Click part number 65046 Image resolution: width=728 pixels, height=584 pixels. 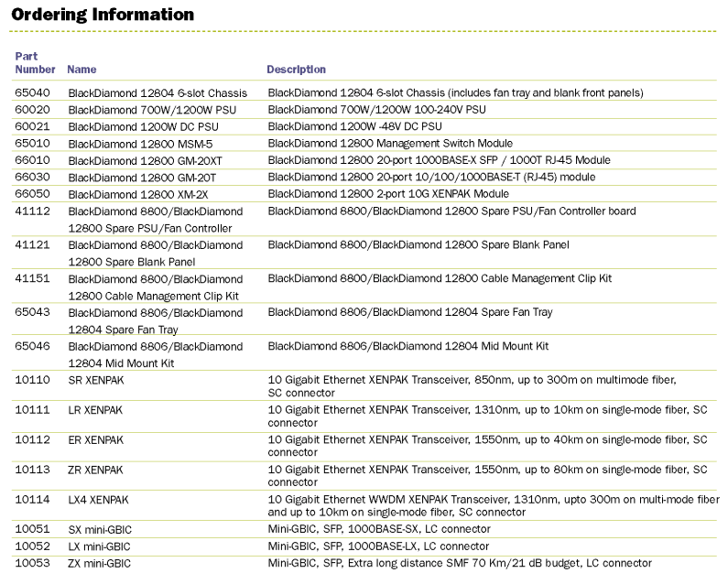[x=32, y=346]
